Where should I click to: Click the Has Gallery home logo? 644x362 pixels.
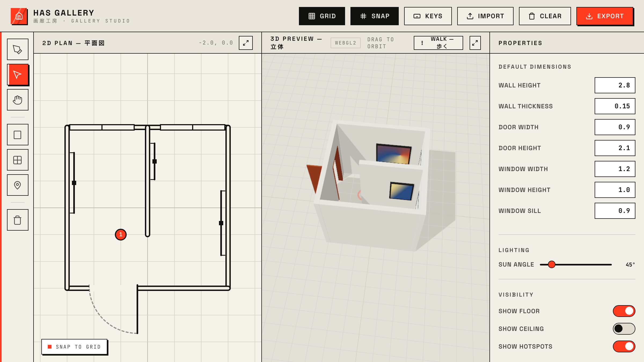(19, 16)
